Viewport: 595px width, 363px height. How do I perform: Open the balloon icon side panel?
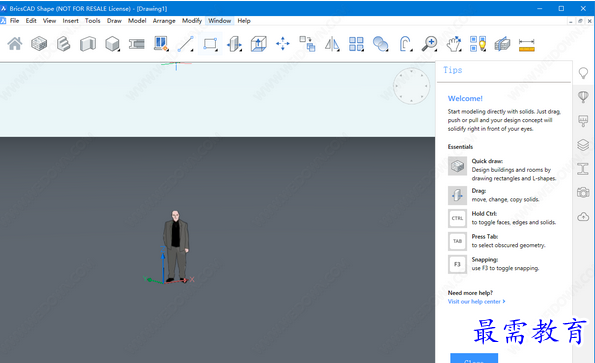point(583,97)
